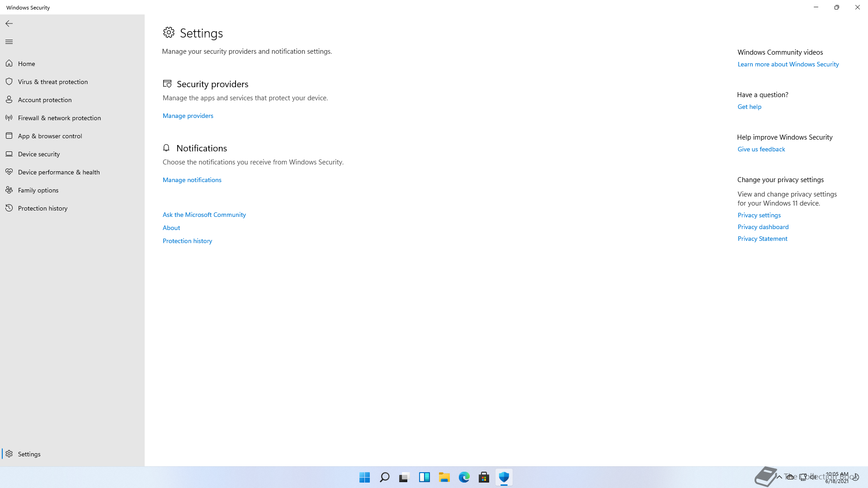868x488 pixels.
Task: Open Family options page
Action: [x=72, y=190]
